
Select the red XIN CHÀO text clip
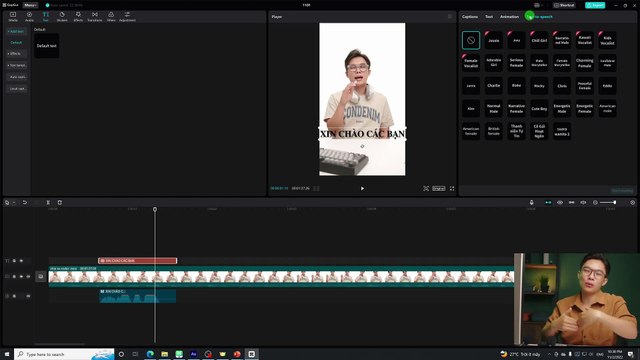[138, 261]
